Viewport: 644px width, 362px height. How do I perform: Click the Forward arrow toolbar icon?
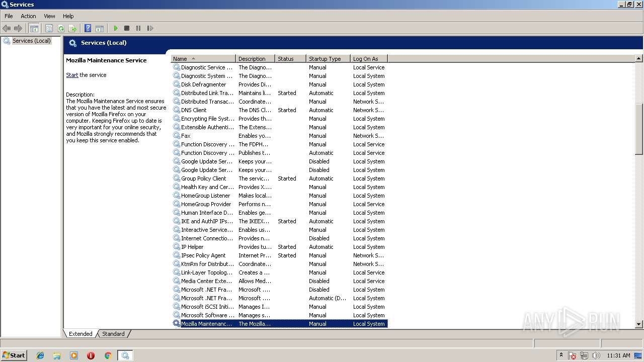tap(18, 28)
